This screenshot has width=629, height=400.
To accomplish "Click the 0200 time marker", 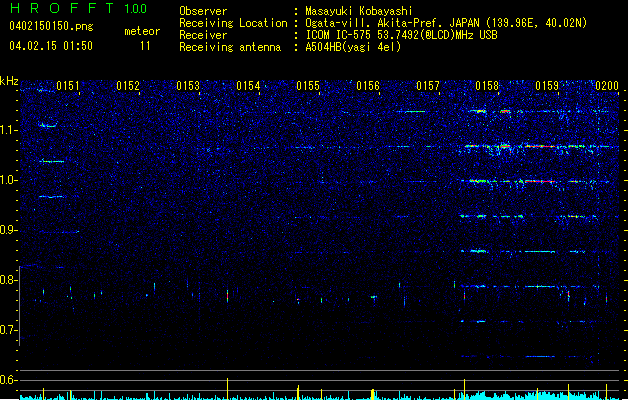I will pos(607,86).
